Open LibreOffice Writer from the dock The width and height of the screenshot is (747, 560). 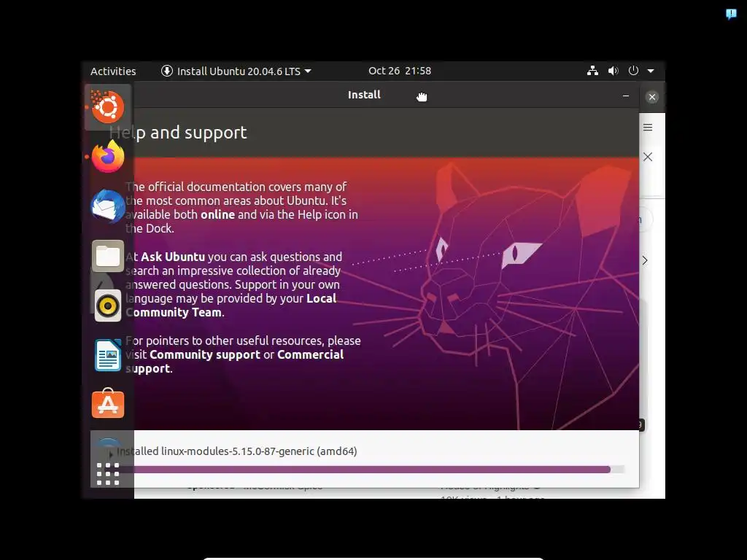point(108,355)
